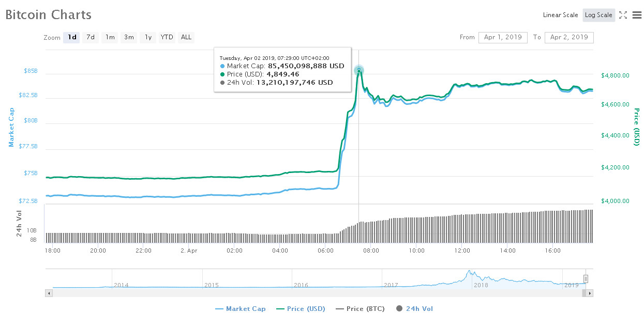Toggle Price (BTC) series in legend

361,309
